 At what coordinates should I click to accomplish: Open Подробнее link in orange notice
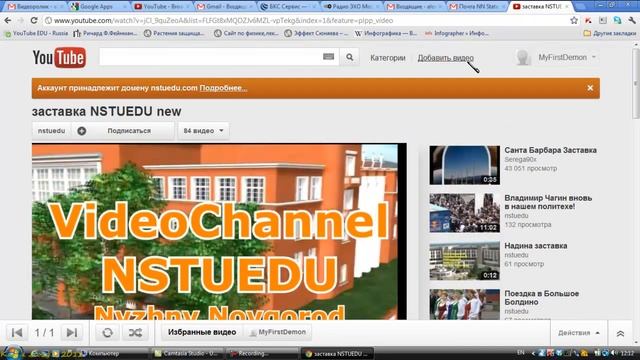click(x=223, y=88)
